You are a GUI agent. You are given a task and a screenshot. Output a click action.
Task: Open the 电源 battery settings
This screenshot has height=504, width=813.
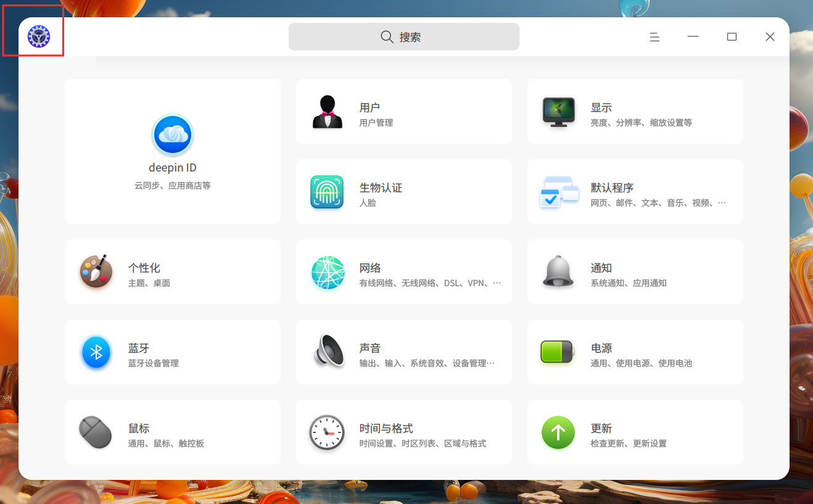point(635,352)
